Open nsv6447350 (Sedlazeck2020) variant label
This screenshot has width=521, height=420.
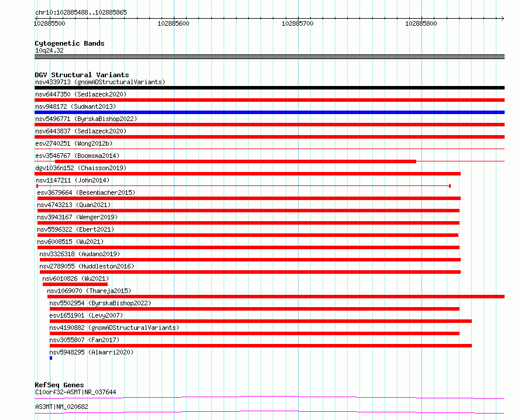click(81, 94)
